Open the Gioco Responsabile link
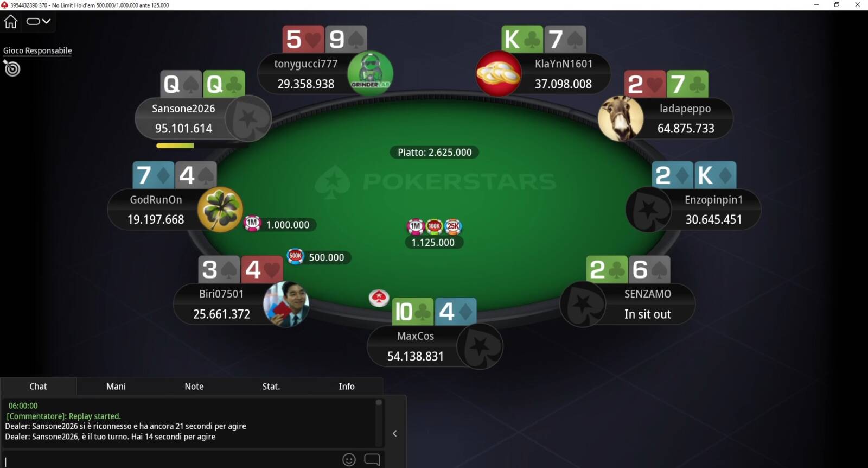The image size is (868, 468). [37, 50]
